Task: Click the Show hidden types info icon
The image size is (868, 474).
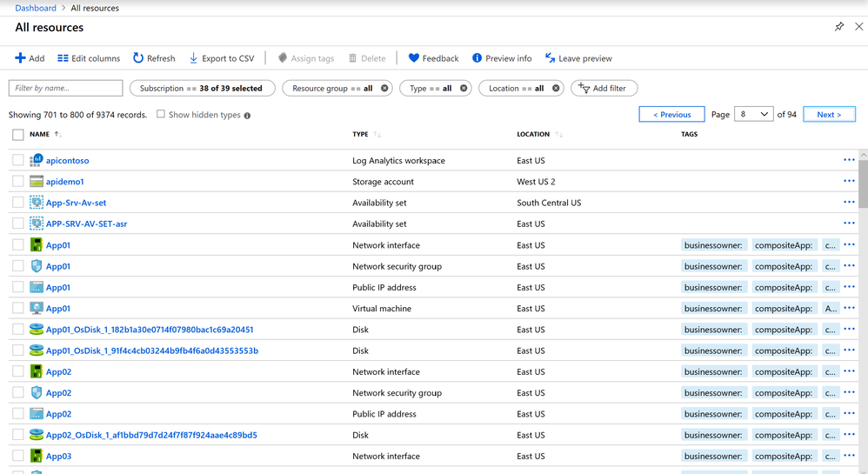Action: click(248, 116)
